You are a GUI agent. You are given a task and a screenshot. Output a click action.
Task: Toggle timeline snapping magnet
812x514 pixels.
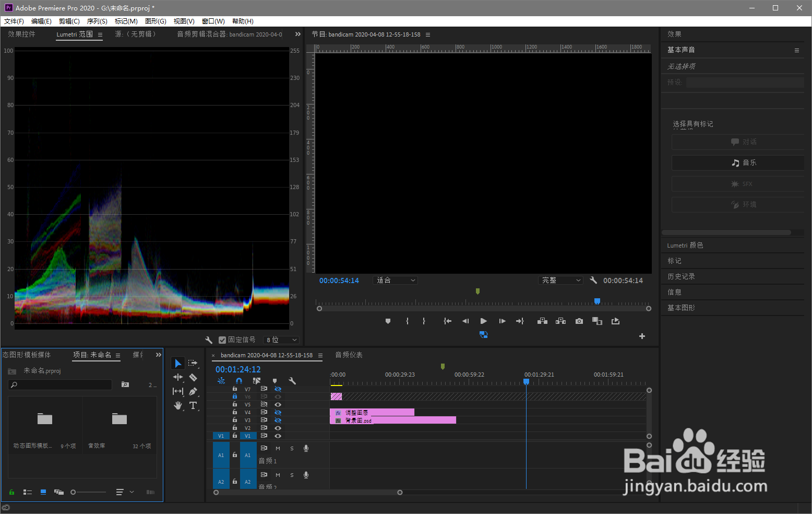tap(239, 381)
